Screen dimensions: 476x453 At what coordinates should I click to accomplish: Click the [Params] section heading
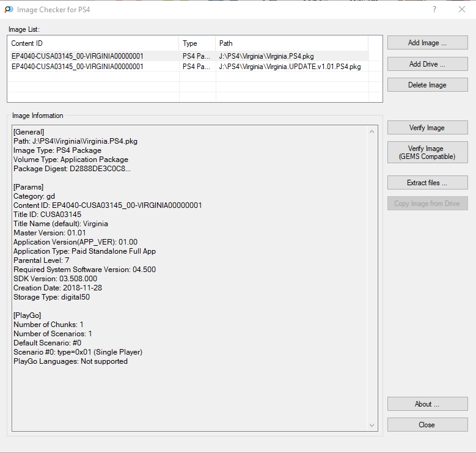(x=29, y=187)
